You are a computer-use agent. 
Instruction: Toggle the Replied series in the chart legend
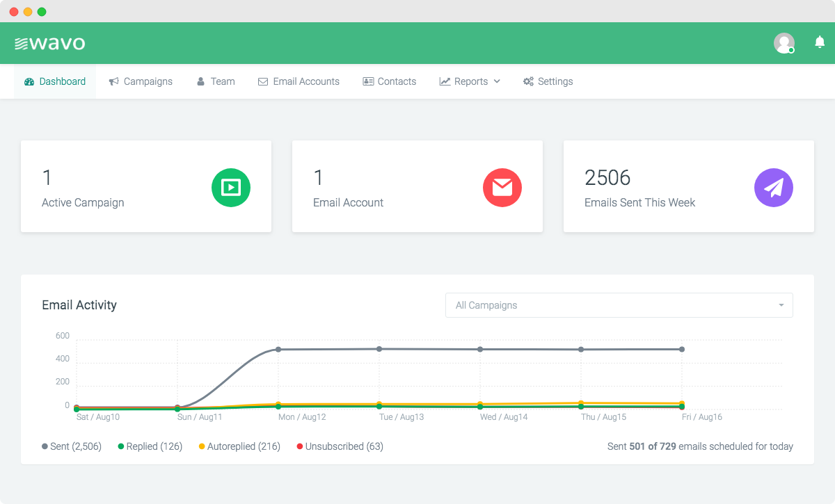tap(150, 446)
